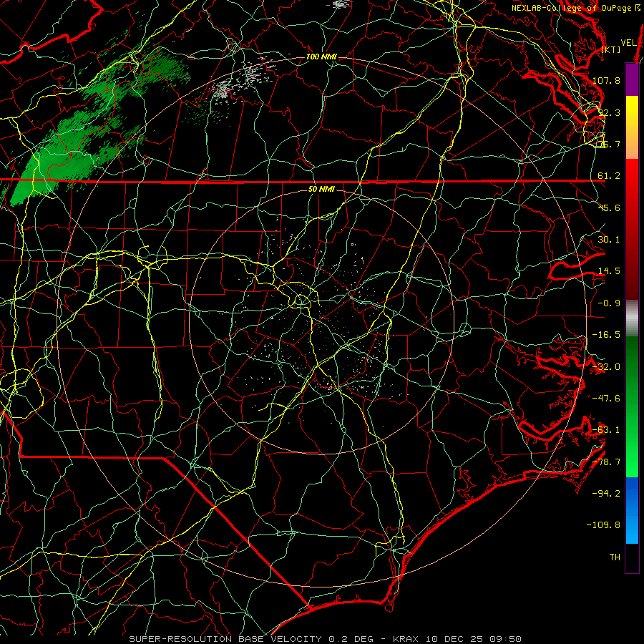Select the -32.0 scale value

click(606, 367)
